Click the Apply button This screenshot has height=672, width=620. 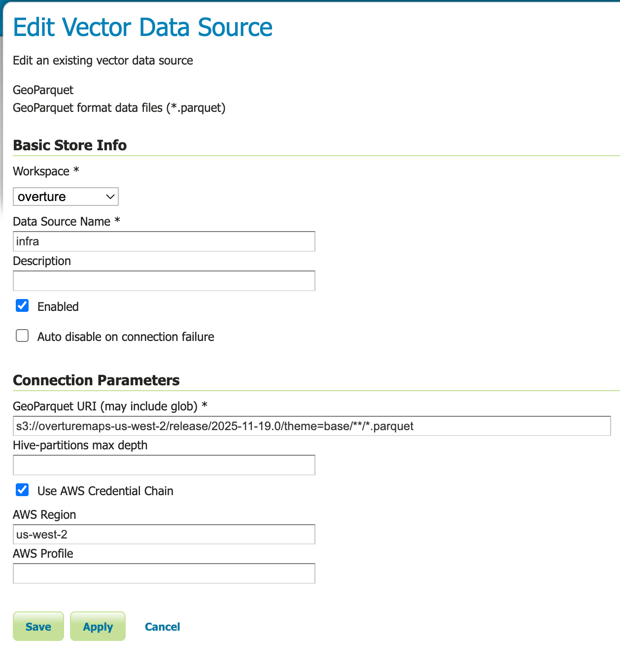pyautogui.click(x=98, y=626)
